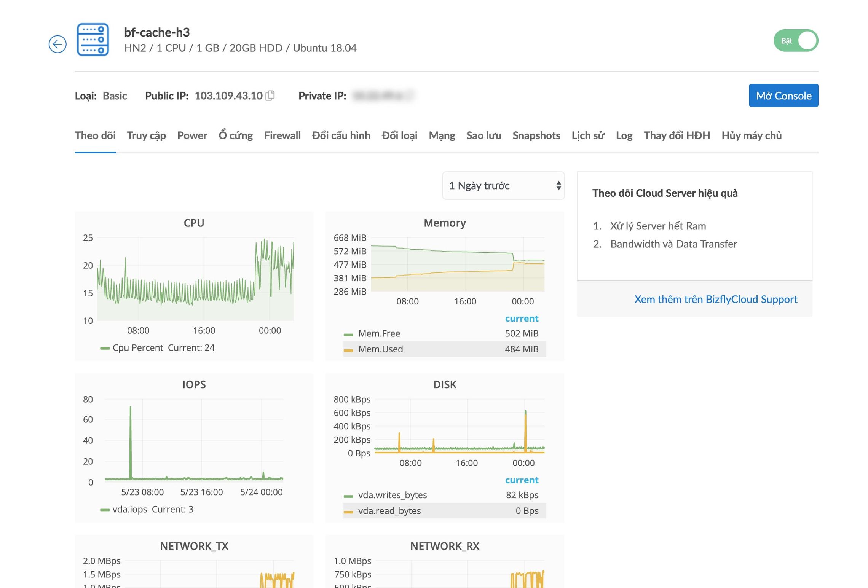
Task: Toggle the Cpu Percent legend series
Action: 137,347
